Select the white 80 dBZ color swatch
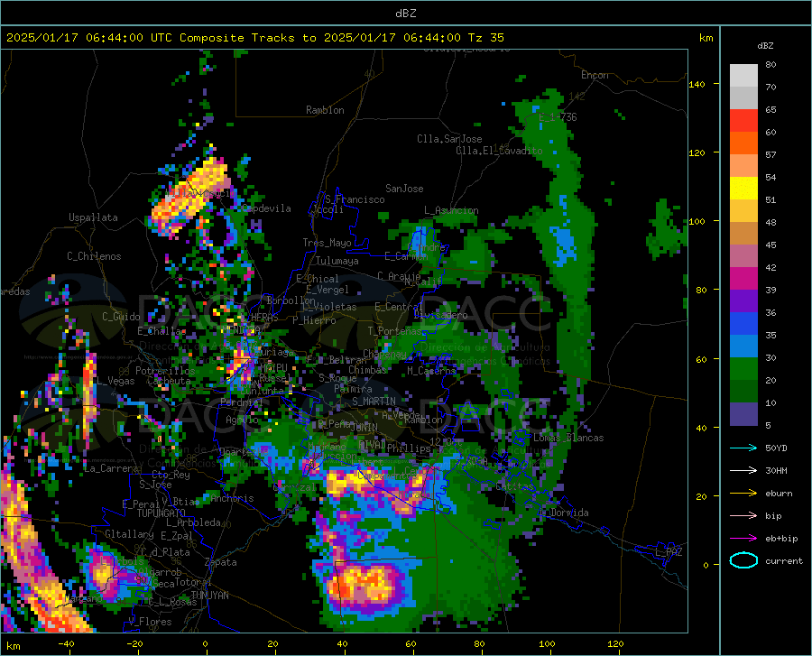 [743, 75]
